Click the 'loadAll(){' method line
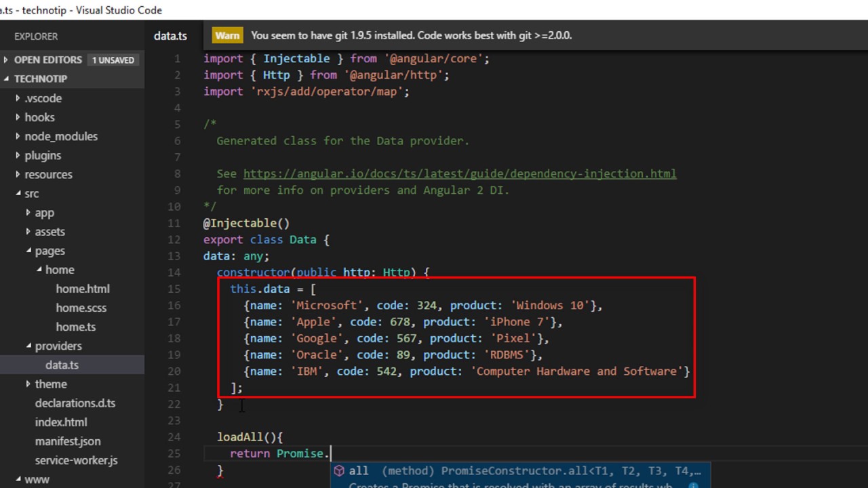 [250, 437]
